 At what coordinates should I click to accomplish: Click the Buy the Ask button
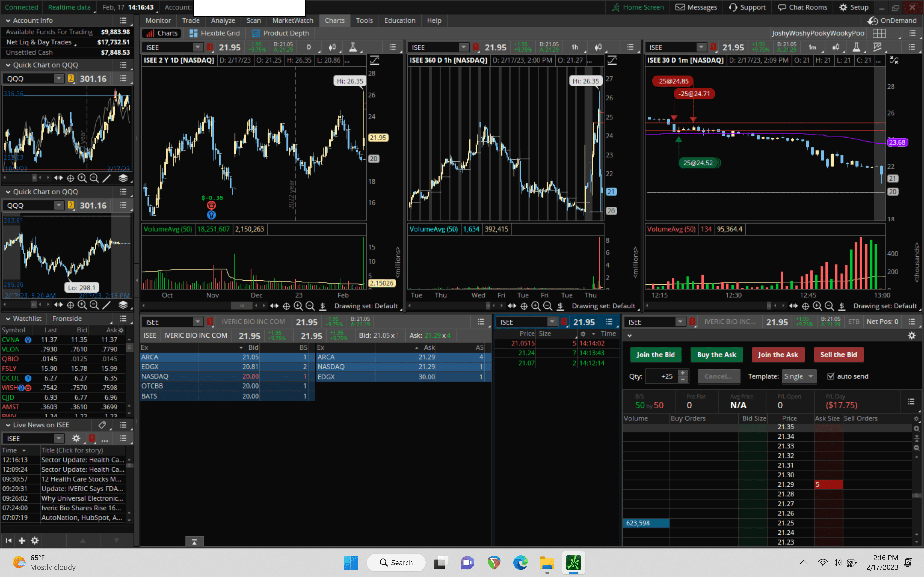[x=716, y=355]
